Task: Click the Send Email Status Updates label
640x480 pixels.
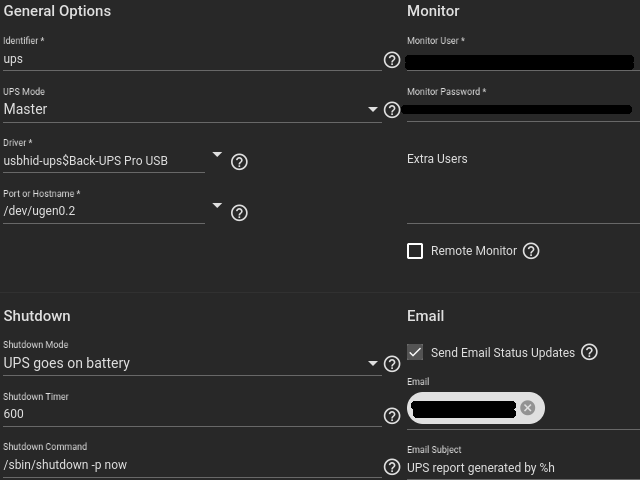Action: (503, 352)
